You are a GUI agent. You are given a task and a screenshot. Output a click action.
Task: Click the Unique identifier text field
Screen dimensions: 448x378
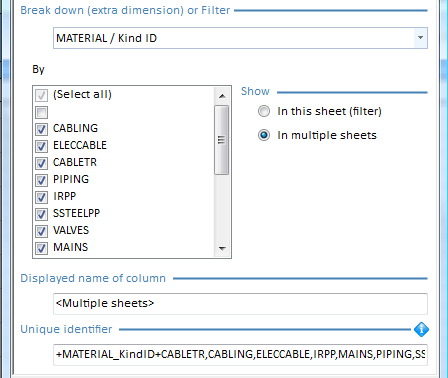[x=240, y=354]
